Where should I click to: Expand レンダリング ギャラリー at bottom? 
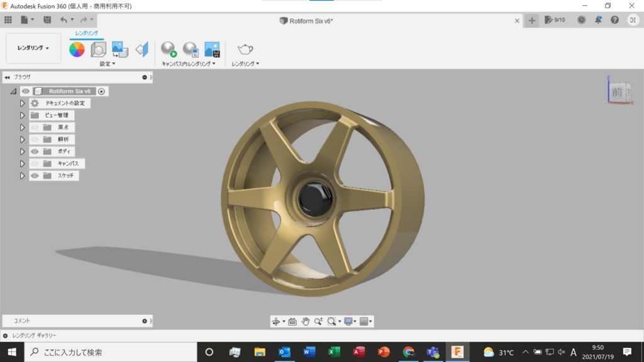coord(5,336)
